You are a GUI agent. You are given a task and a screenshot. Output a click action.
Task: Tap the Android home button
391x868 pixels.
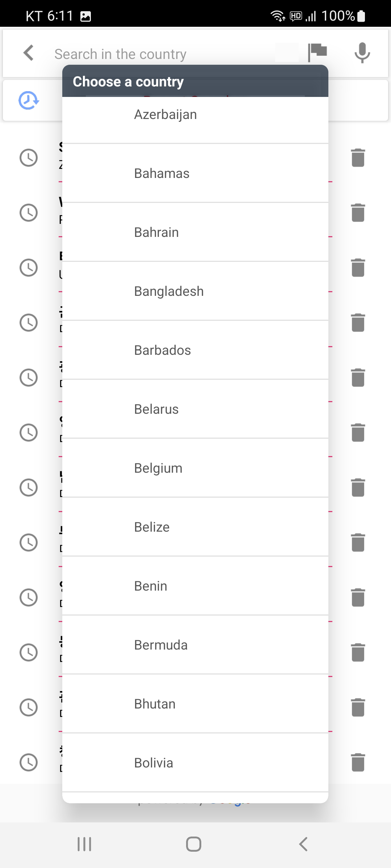tap(194, 844)
